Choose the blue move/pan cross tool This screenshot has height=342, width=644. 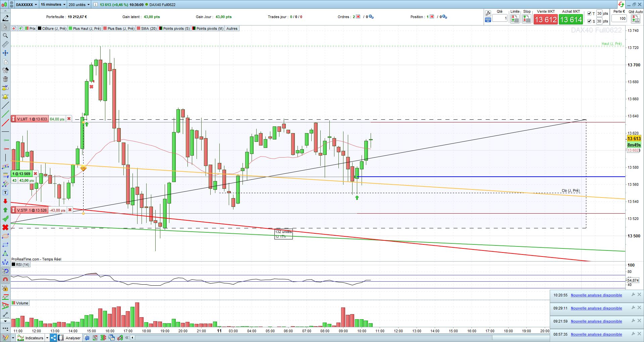(x=5, y=53)
